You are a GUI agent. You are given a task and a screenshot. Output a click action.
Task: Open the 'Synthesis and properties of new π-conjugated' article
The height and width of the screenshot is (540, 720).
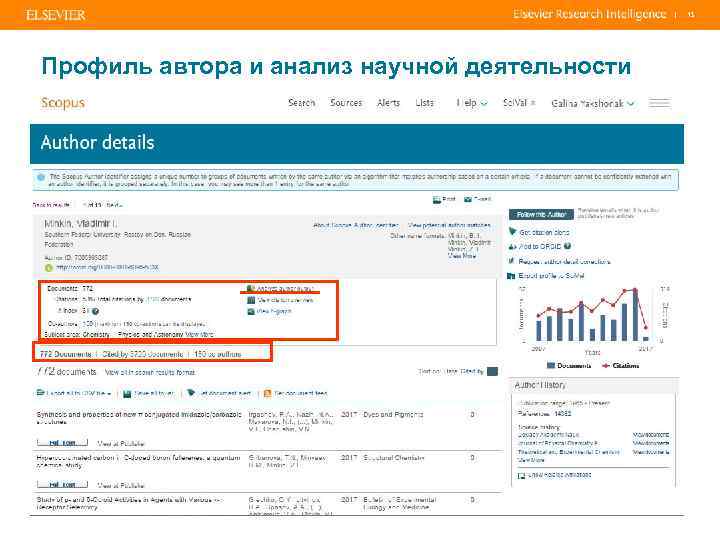tap(139, 418)
